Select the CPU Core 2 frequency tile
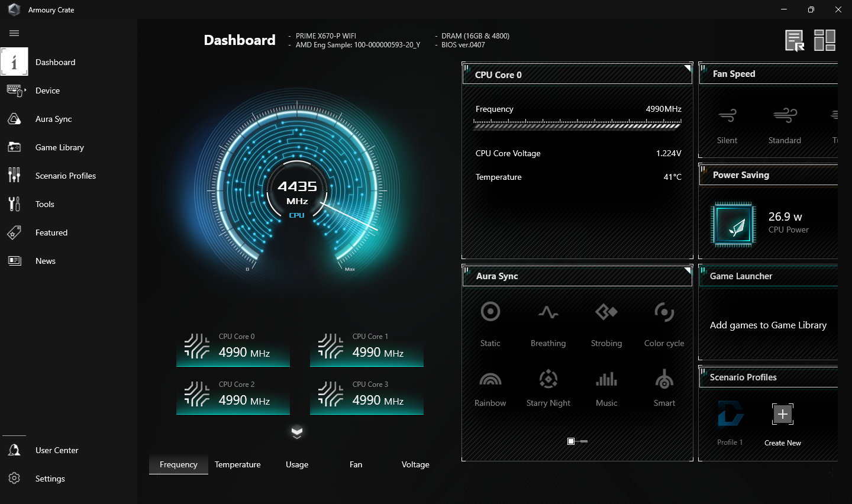Screen dimensions: 852x504 (x=233, y=395)
